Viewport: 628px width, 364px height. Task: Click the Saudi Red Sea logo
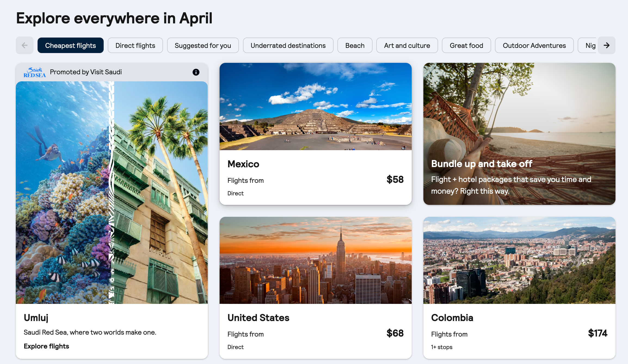(35, 72)
